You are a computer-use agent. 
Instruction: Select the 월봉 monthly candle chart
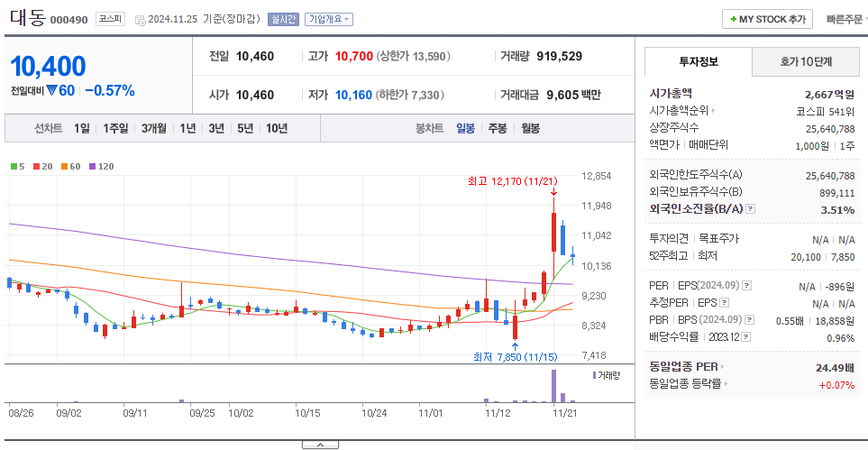tap(530, 129)
